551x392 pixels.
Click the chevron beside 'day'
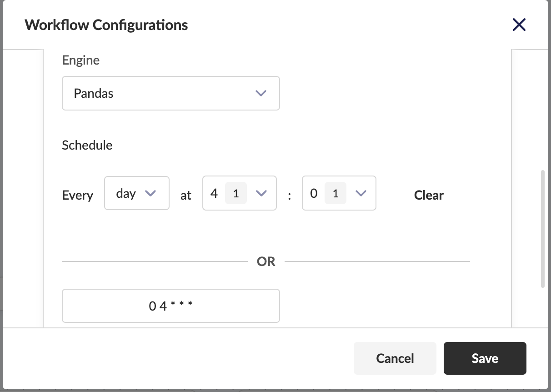tap(150, 193)
